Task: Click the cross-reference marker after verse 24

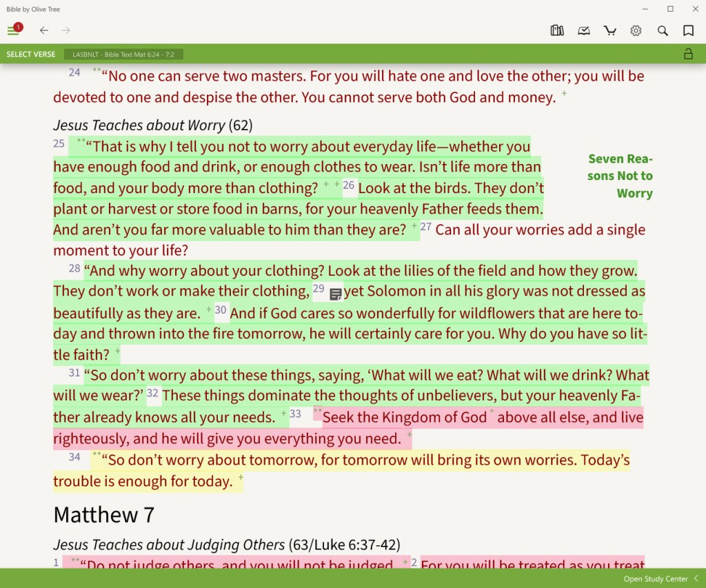Action: [563, 94]
